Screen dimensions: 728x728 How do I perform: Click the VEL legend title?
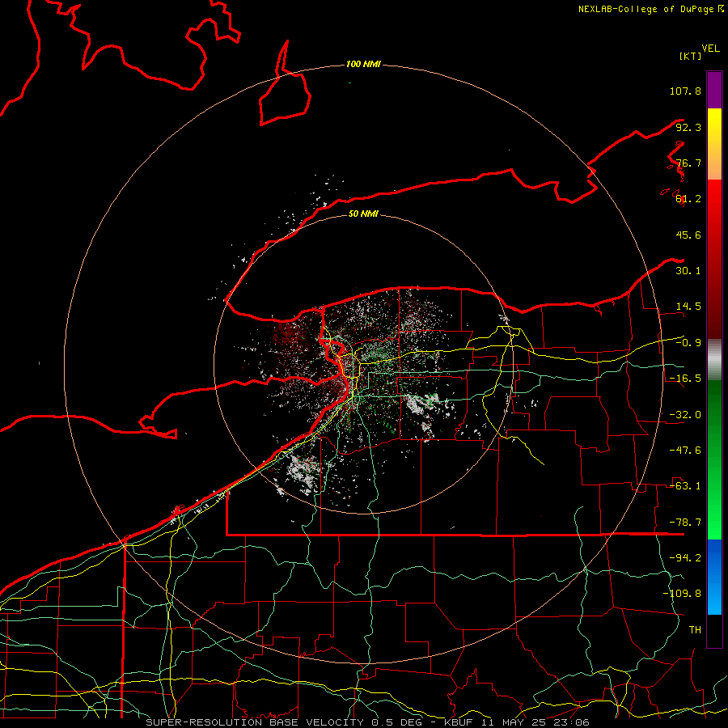[x=710, y=49]
